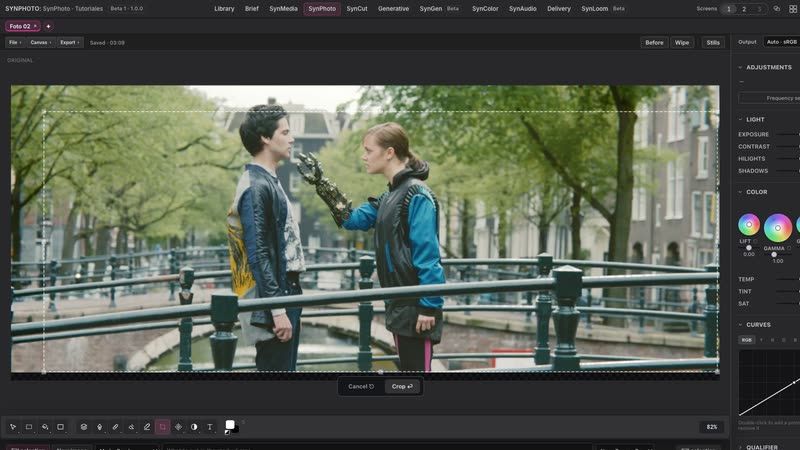The width and height of the screenshot is (800, 450).
Task: Open the File dropdown menu
Action: pyautogui.click(x=15, y=43)
